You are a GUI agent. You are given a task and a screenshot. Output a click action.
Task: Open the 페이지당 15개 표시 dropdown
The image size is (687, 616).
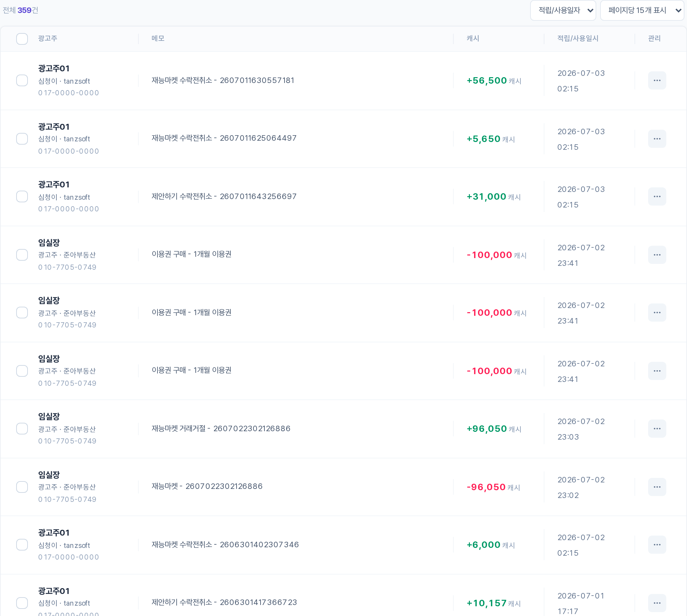click(x=642, y=10)
